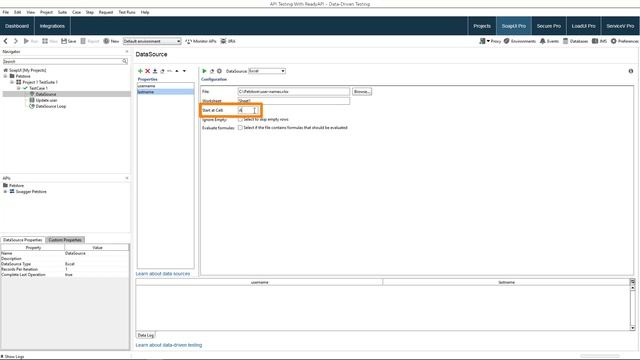This screenshot has width=640, height=360.
Task: Switch to the Secure Pro tab
Action: pyautogui.click(x=549, y=26)
